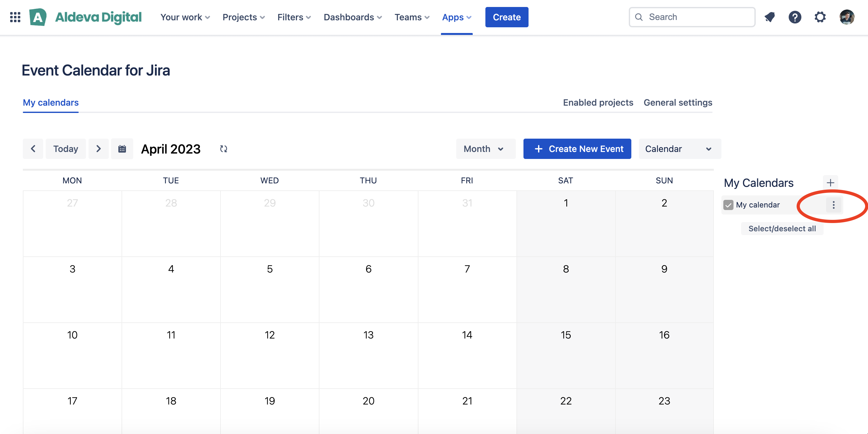
Task: Open the Projects menu
Action: [243, 17]
